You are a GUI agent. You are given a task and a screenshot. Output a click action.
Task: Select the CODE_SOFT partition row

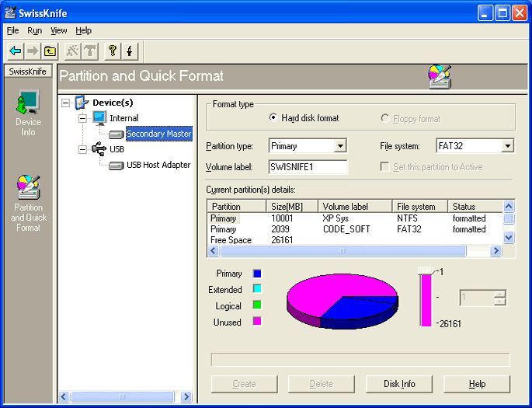(355, 229)
